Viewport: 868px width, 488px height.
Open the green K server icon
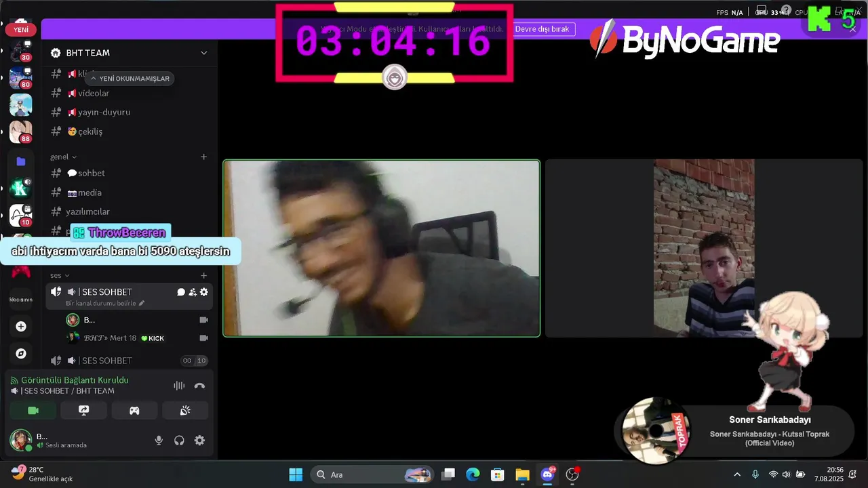(x=20, y=188)
